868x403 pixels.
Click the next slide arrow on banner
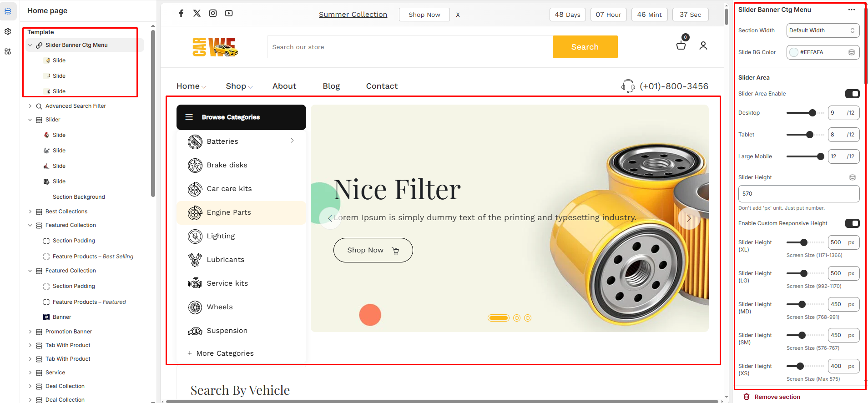coord(689,218)
